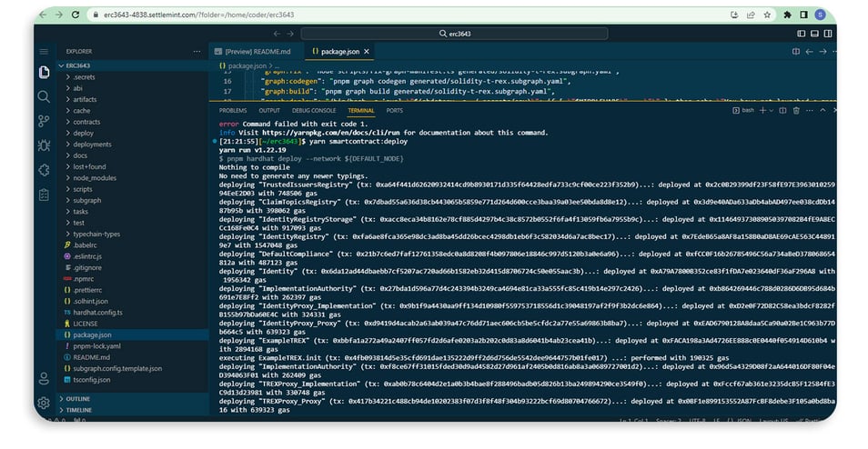Open browser extensions puzzle icon
Viewport: 868px width, 449px height.
pos(787,15)
